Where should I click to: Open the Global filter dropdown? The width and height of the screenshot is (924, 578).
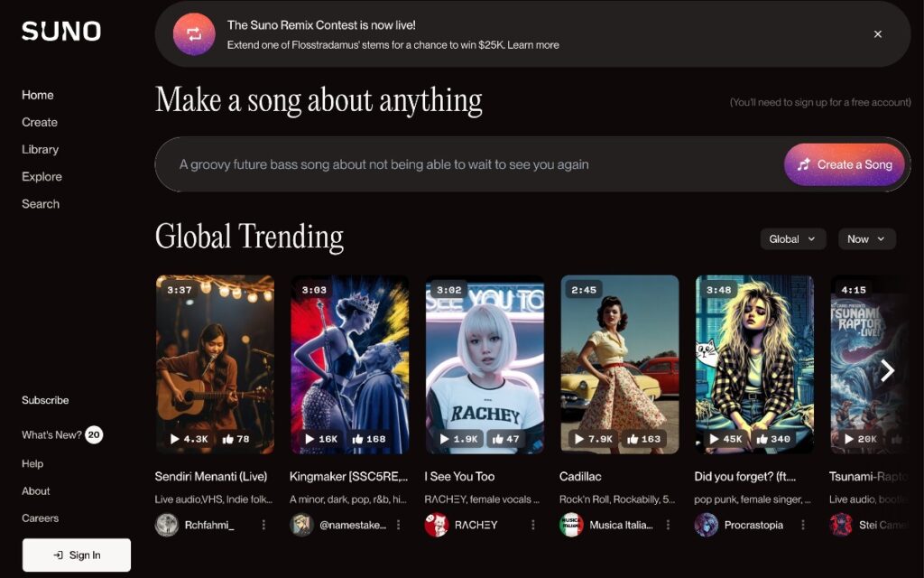point(792,238)
